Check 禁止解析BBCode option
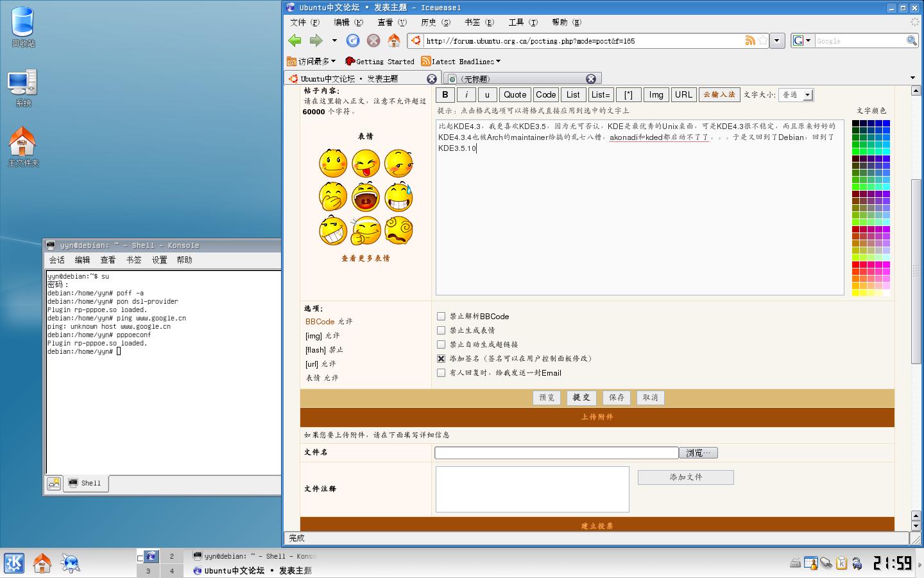This screenshot has height=578, width=924. click(x=441, y=316)
